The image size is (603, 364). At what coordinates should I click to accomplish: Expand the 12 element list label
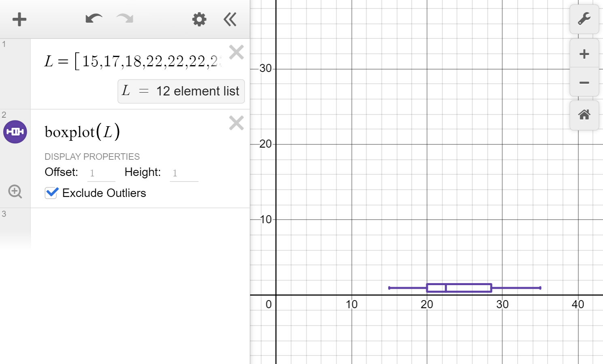(x=181, y=91)
